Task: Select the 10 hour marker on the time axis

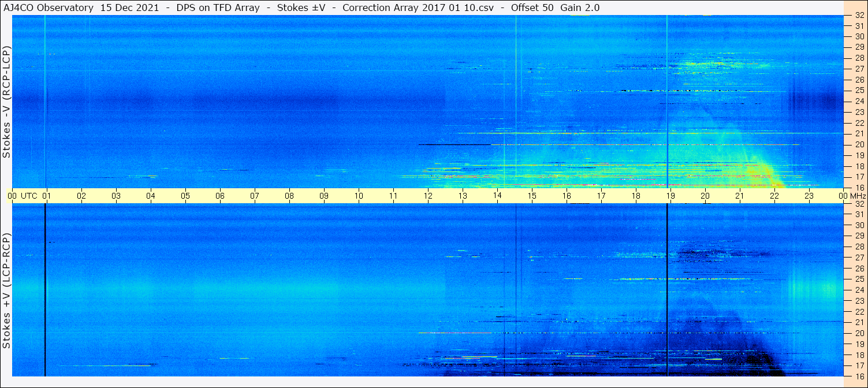Action: pyautogui.click(x=359, y=196)
